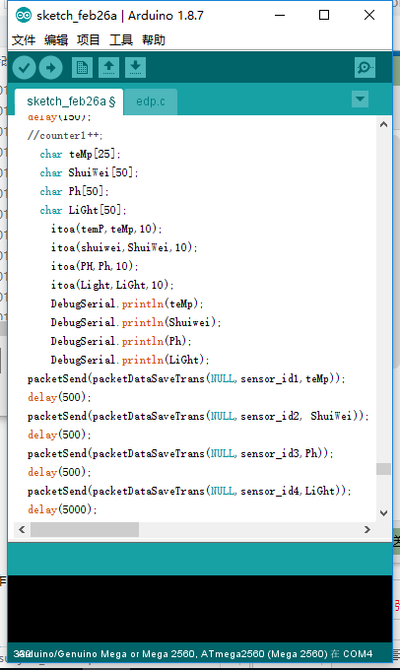Open the 帮助 menu

tap(153, 40)
